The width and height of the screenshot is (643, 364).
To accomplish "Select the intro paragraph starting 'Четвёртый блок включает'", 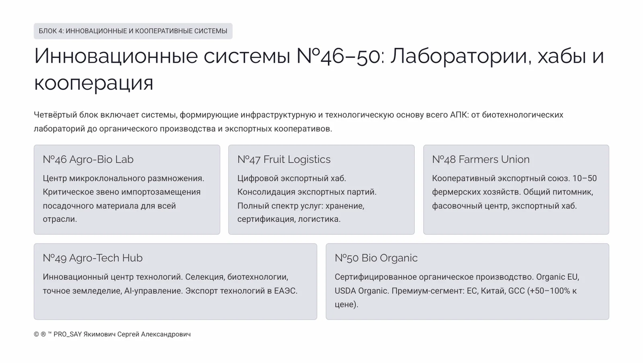I will pos(299,122).
